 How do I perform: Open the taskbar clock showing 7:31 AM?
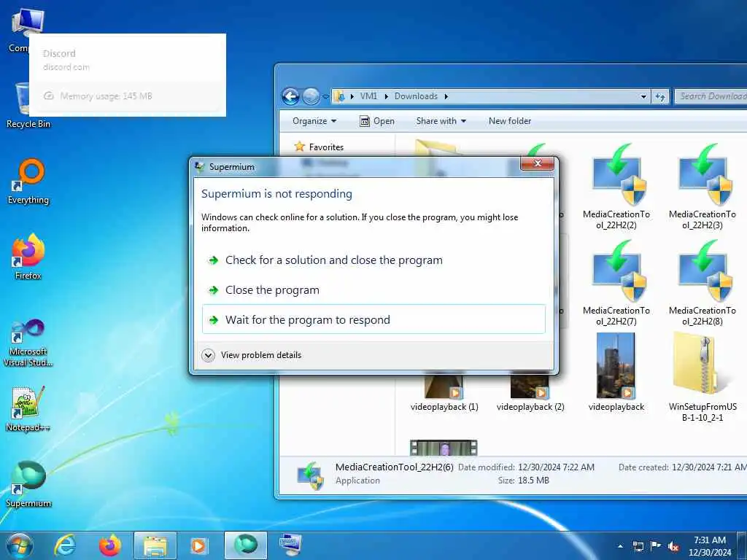click(709, 546)
